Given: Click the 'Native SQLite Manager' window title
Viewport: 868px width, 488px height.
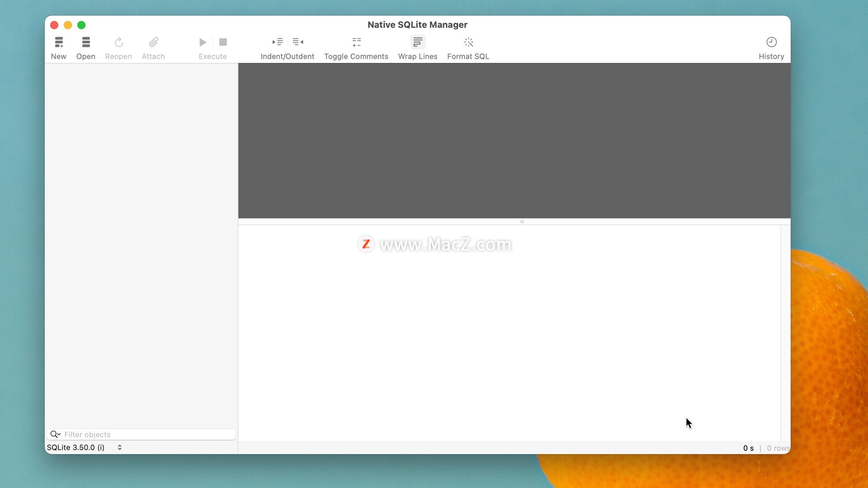Looking at the screenshot, I should pos(417,25).
